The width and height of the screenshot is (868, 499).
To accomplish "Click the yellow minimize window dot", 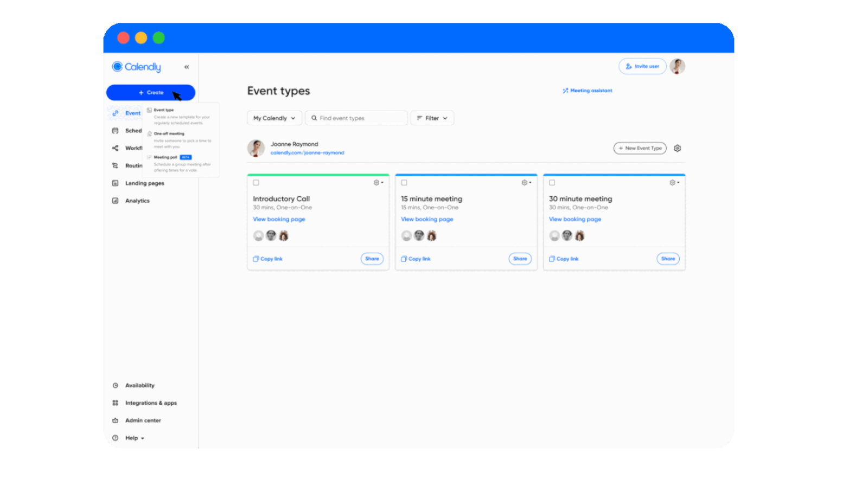I will click(141, 37).
